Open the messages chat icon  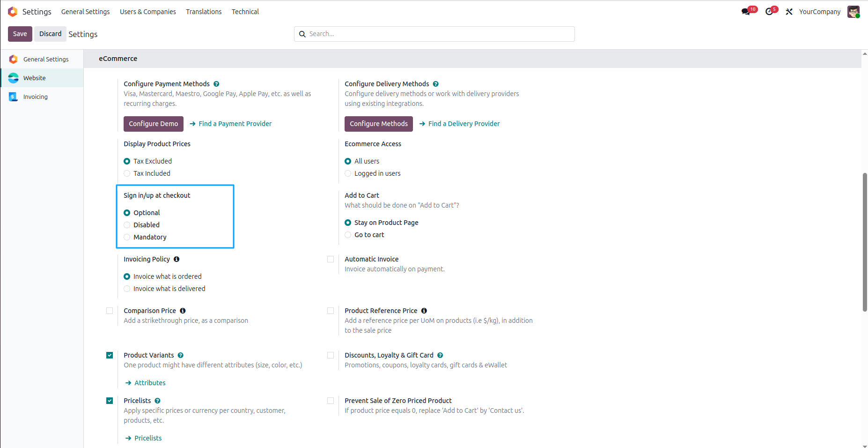coord(746,12)
